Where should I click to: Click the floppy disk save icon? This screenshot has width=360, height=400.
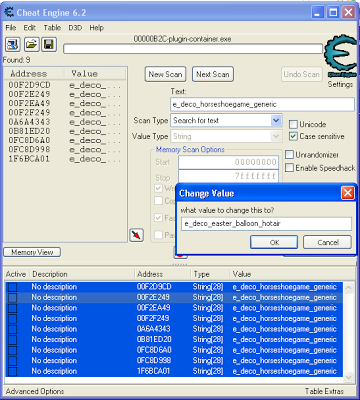click(x=49, y=45)
